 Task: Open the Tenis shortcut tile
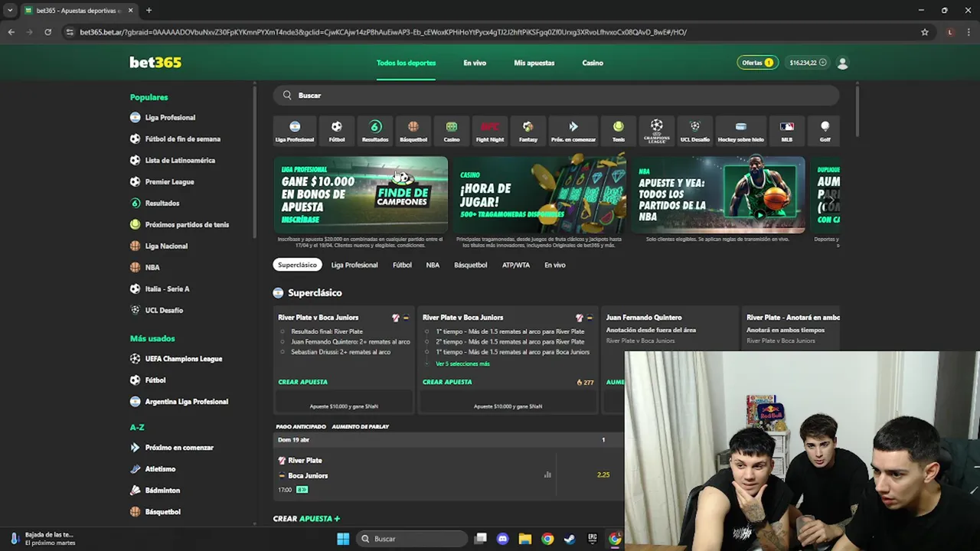(619, 131)
